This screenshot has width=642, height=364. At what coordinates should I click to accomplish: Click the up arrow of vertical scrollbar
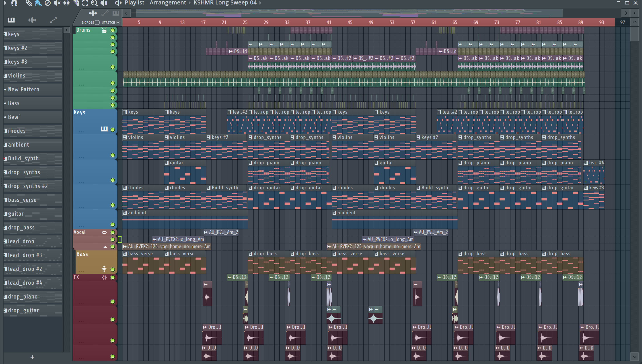(634, 22)
